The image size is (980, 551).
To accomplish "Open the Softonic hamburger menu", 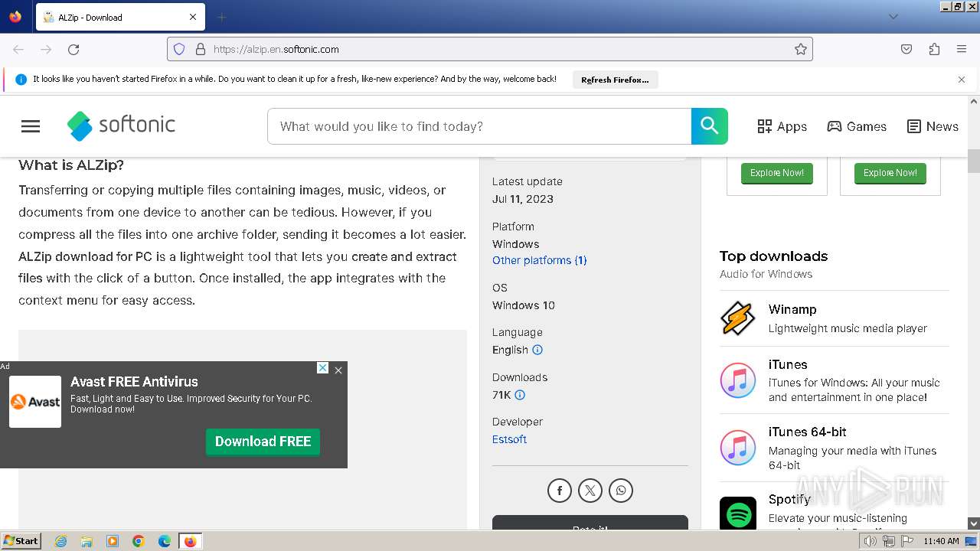I will point(31,126).
